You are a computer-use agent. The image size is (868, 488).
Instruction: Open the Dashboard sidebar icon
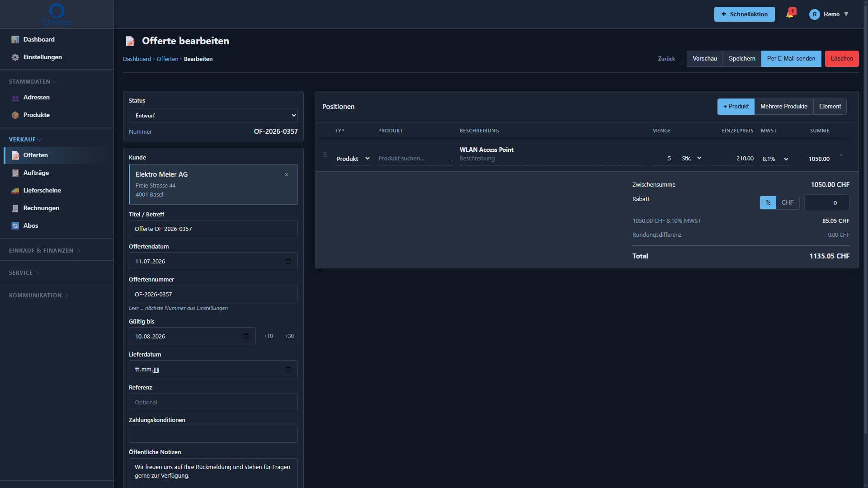coord(15,40)
